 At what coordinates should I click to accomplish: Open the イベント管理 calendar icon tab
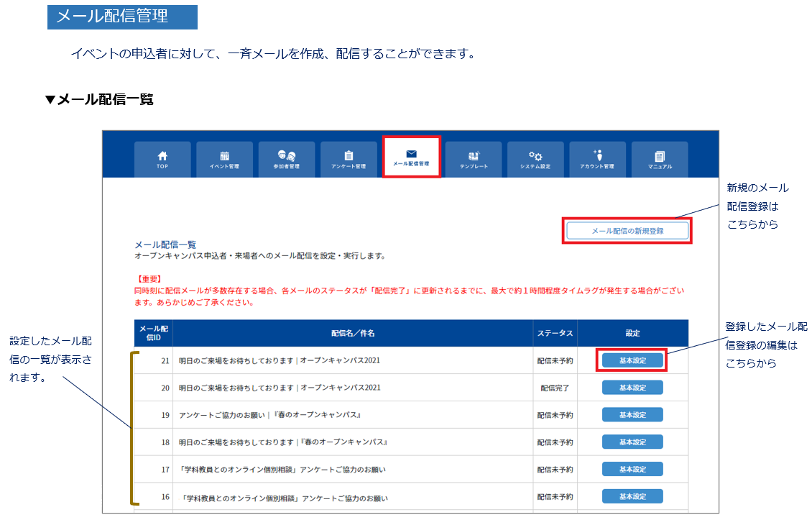coord(224,159)
